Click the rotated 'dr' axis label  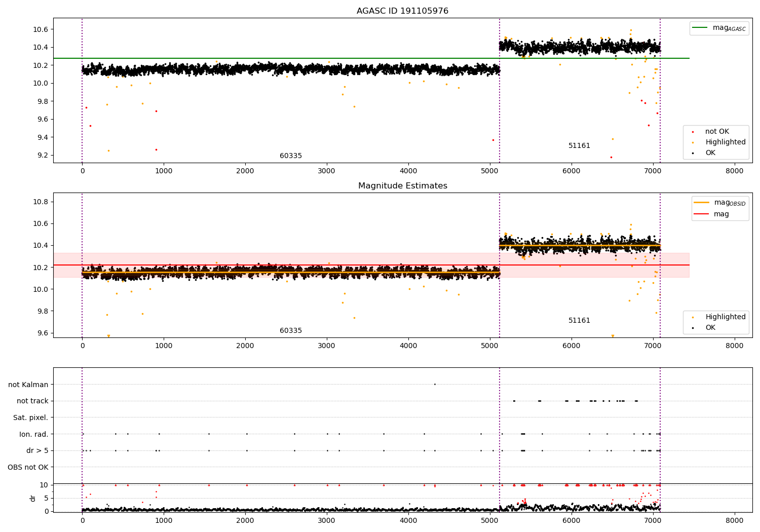(33, 499)
